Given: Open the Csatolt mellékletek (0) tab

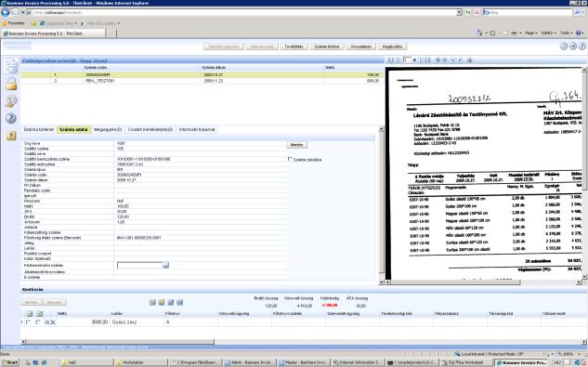Looking at the screenshot, I should [x=150, y=129].
